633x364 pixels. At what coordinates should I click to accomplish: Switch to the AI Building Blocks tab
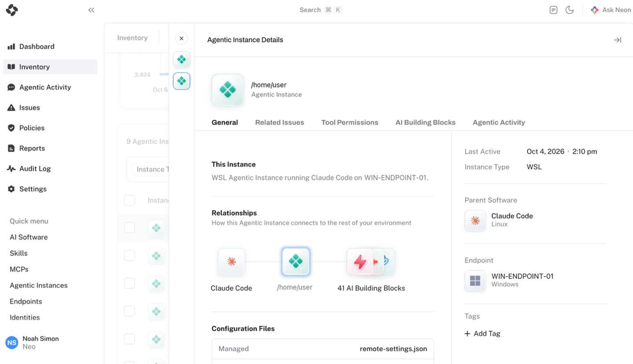point(426,123)
